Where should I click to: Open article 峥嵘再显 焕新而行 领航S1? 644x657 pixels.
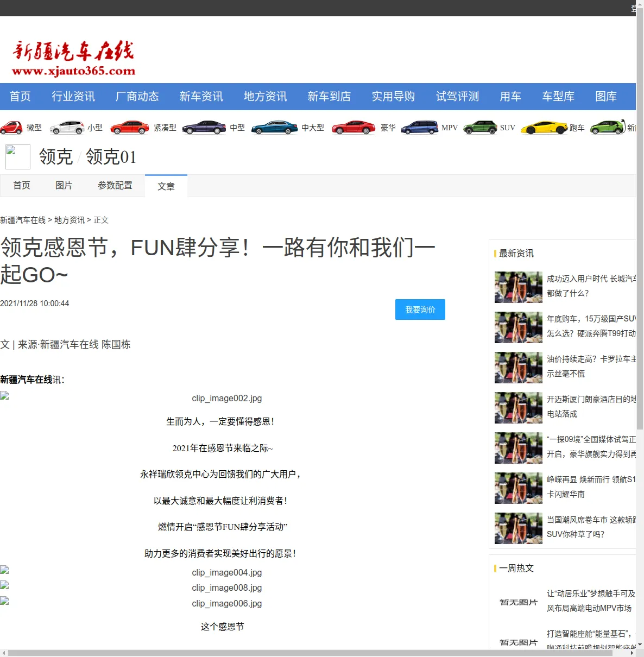[591, 487]
